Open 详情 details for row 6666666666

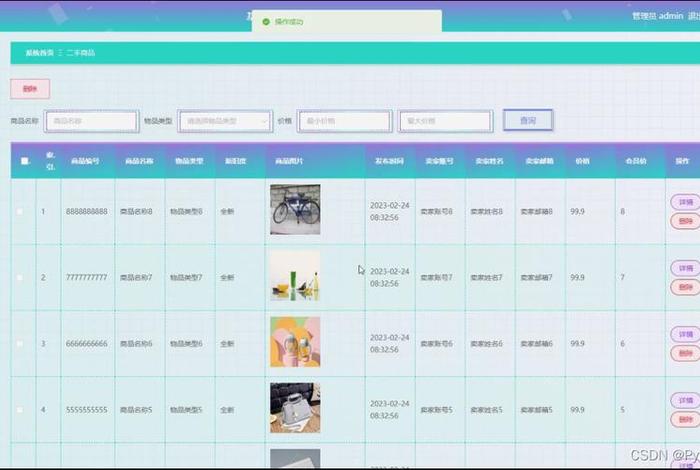pos(686,334)
